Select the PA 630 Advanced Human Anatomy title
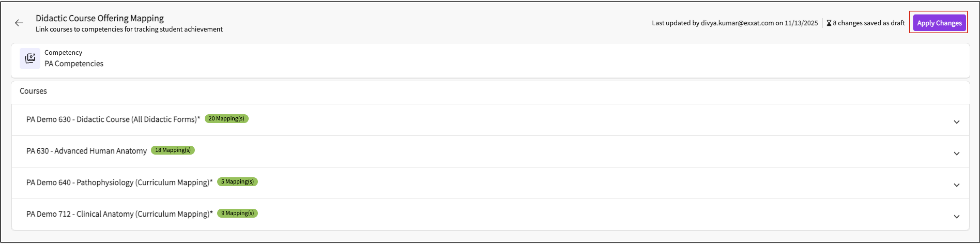 tap(86, 151)
